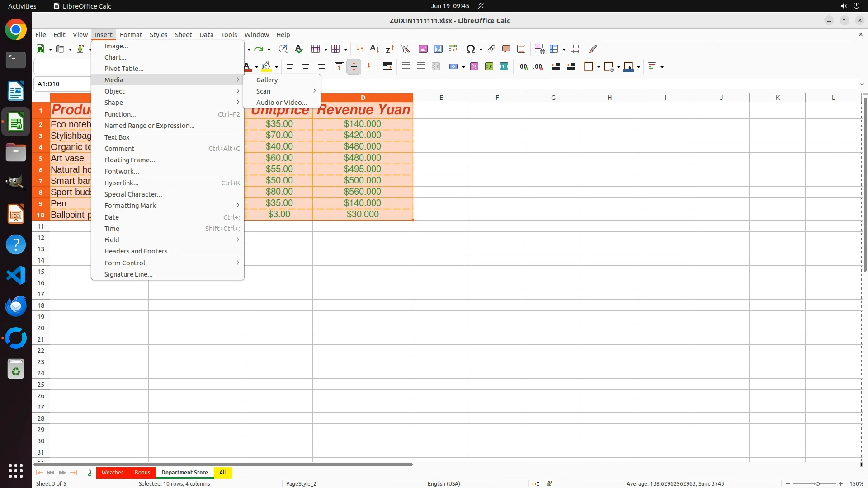Viewport: 868px width, 488px height.
Task: Click Insert Image toolbar icon
Action: 423,49
